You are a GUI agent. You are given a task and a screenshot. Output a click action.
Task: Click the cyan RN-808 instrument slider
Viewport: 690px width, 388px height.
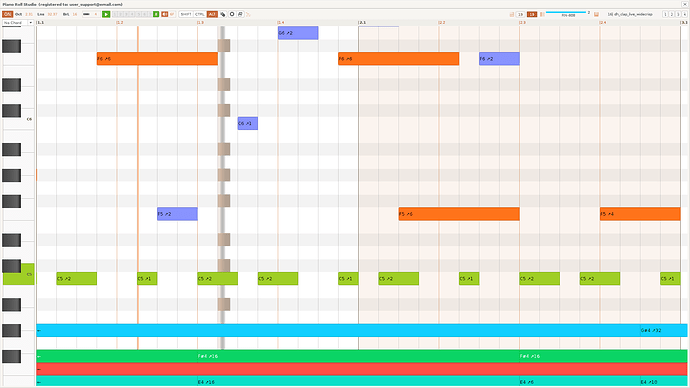coord(566,12)
